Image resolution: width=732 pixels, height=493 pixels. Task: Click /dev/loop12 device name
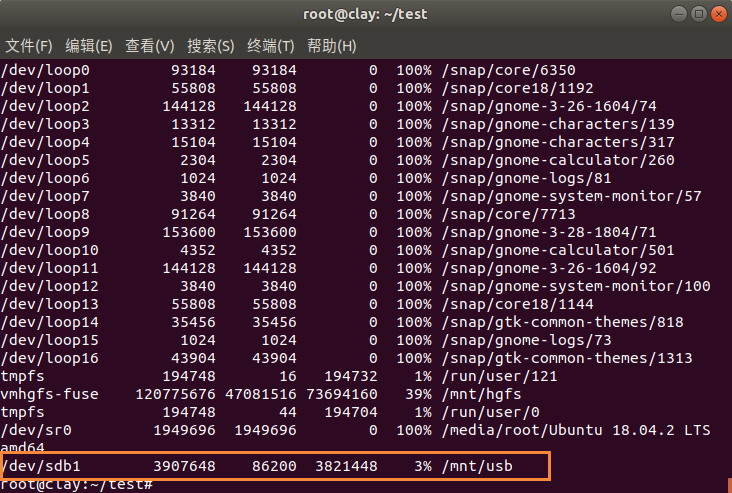(50, 286)
